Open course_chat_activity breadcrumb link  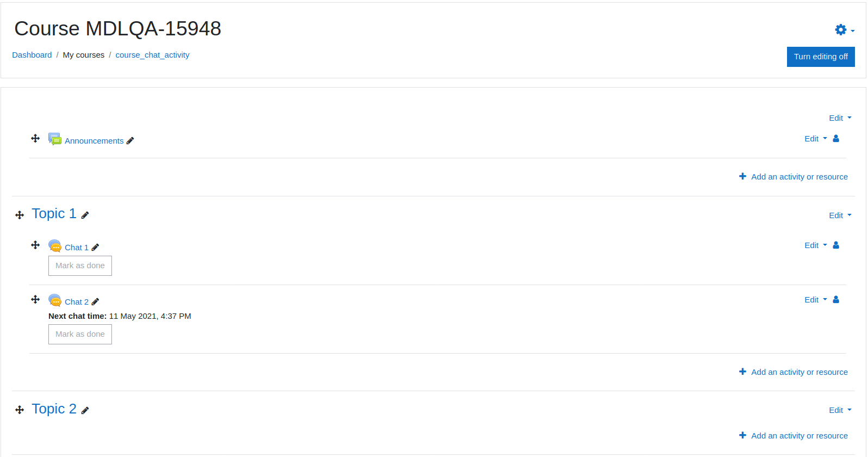[x=152, y=55]
